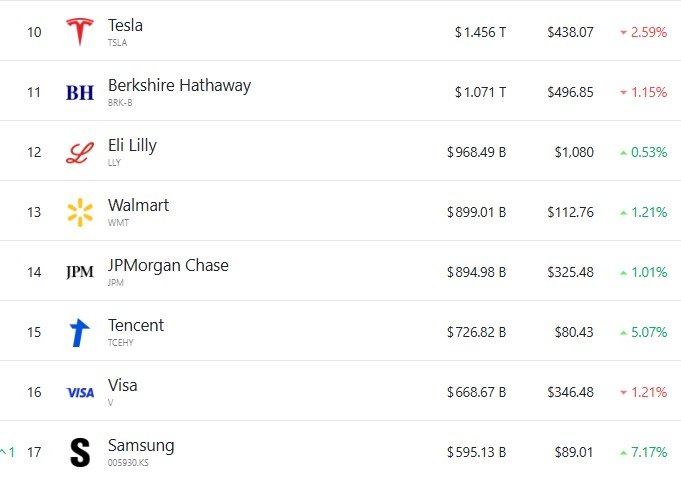This screenshot has width=681, height=478.
Task: Open the Visa company link
Action: [123, 385]
